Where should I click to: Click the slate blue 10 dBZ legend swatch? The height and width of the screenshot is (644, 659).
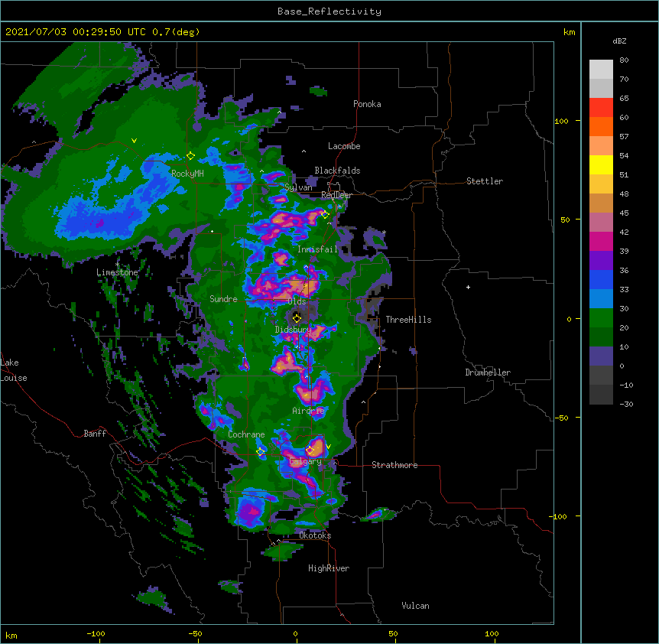[x=601, y=356]
